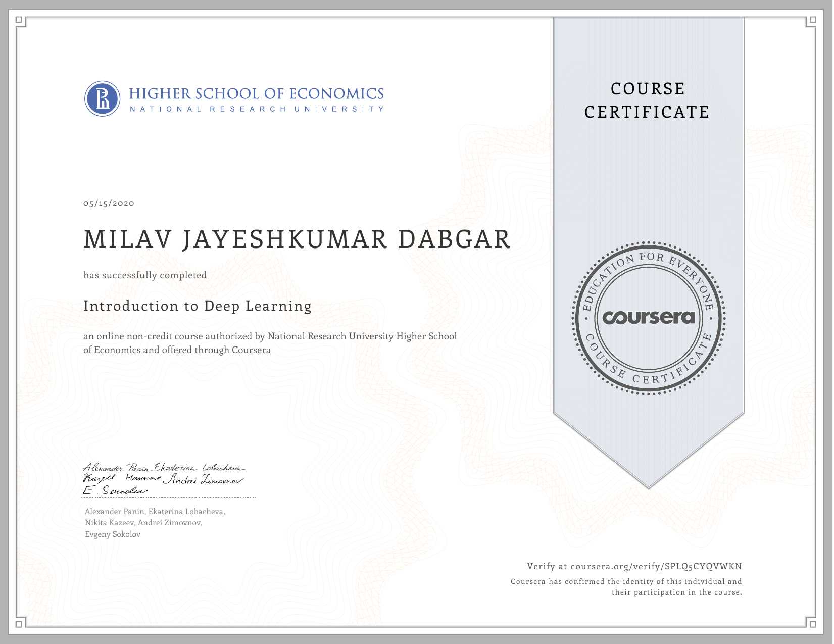Click the HSE circular logo emblem
Viewport: 834px width, 644px height.
click(103, 98)
